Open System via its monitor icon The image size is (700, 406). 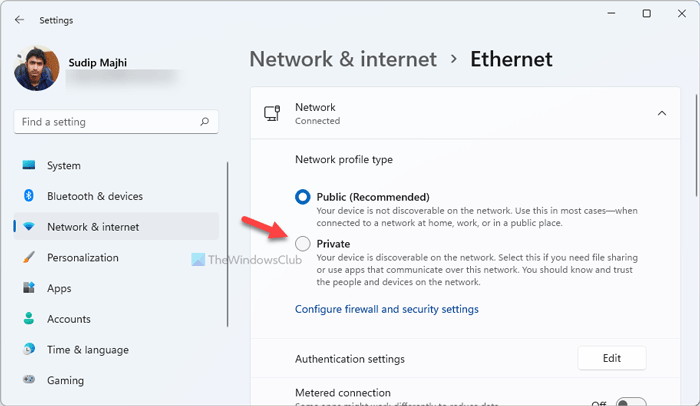tap(29, 166)
